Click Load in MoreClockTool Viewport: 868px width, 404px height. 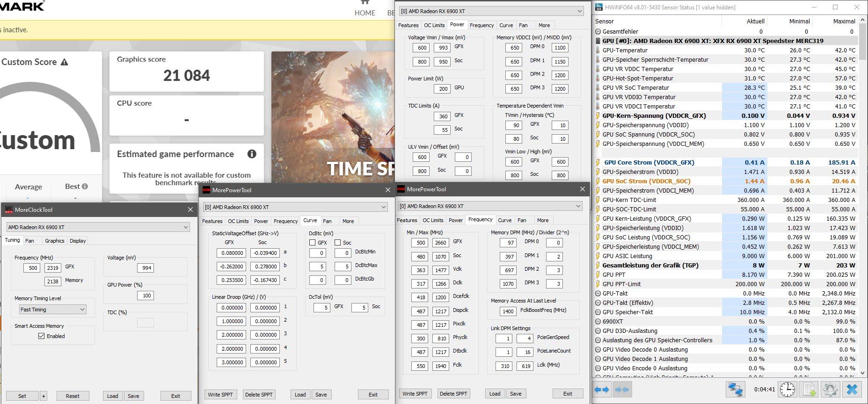point(113,396)
